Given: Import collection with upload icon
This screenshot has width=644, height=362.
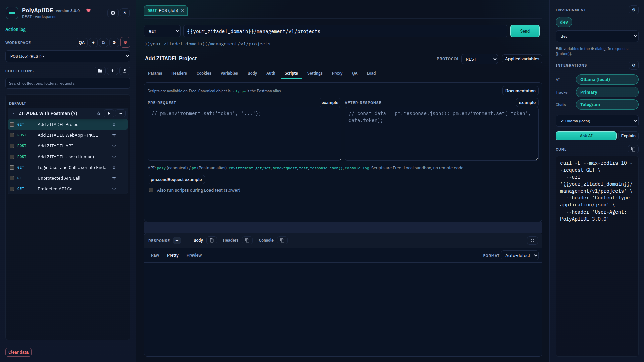Looking at the screenshot, I should pyautogui.click(x=125, y=71).
